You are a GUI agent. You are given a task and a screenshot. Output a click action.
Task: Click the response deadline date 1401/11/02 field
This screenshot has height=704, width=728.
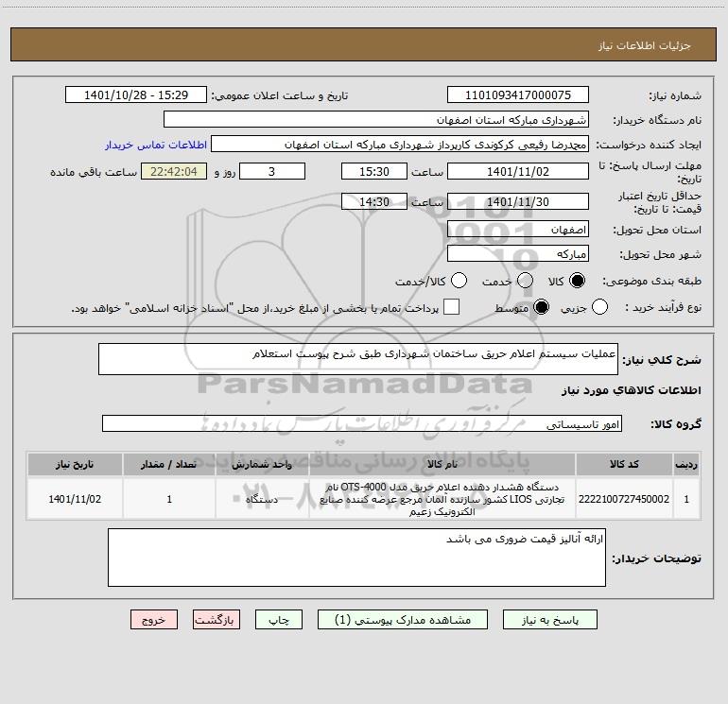pos(518,172)
